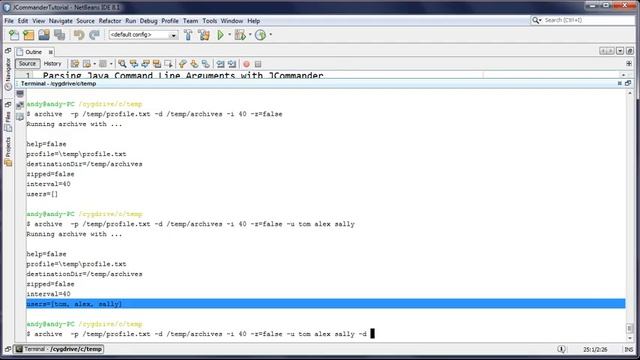Close the Outline tab

pyautogui.click(x=51, y=52)
